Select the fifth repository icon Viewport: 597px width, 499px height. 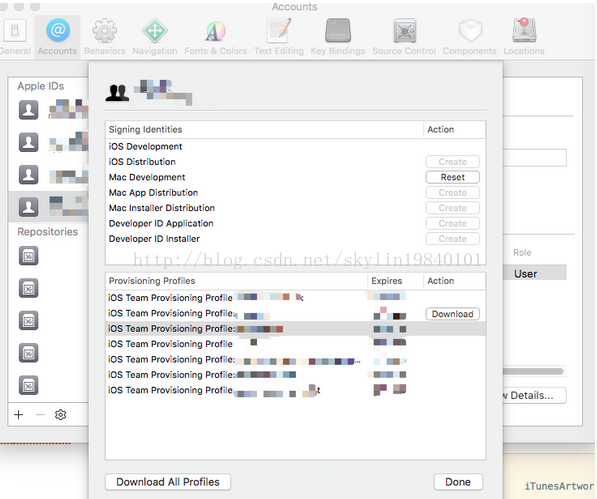(x=29, y=385)
